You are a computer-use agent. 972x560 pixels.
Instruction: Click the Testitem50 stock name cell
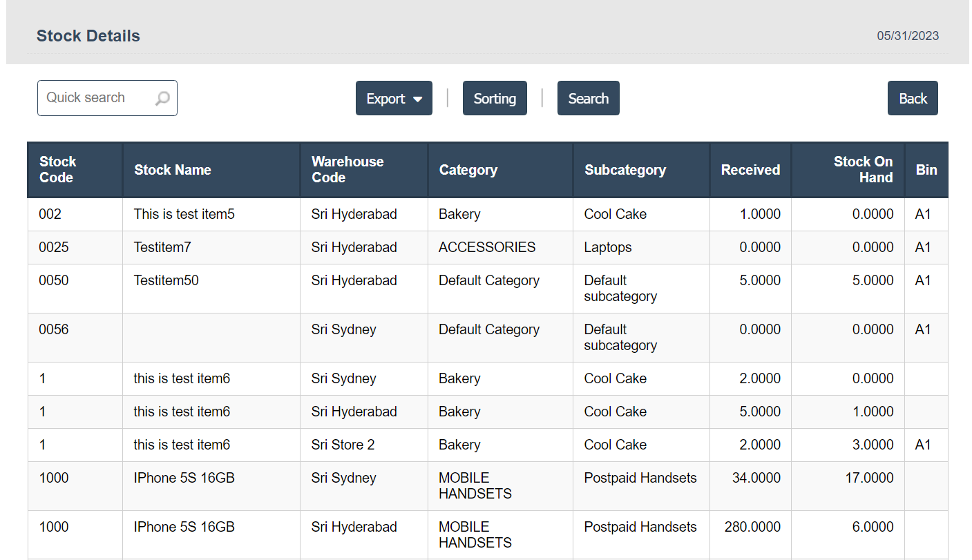click(x=166, y=281)
